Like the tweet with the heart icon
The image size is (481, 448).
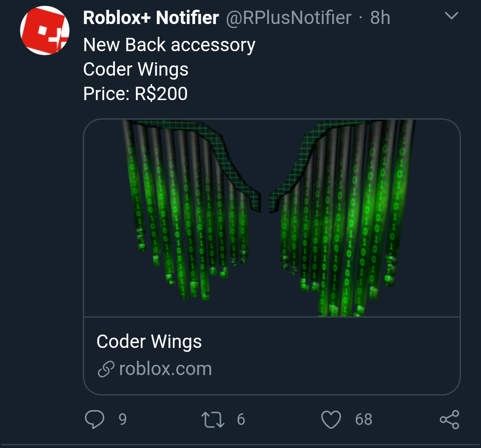pos(331,419)
